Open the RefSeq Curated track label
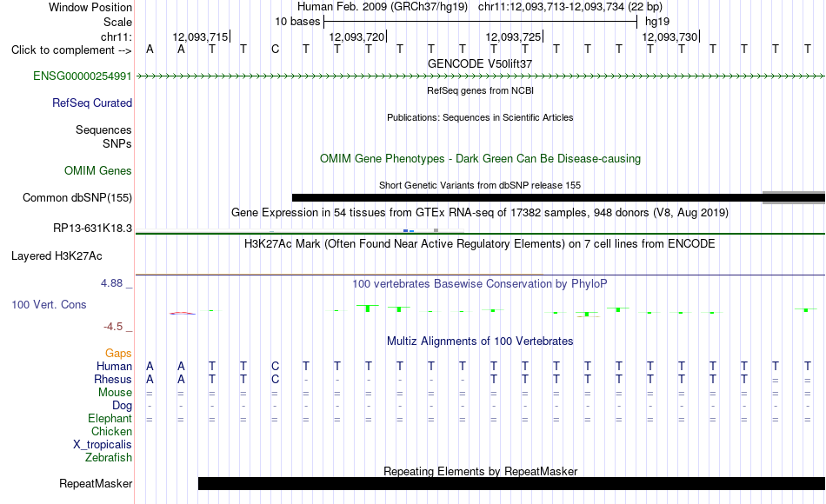The image size is (826, 504). (x=92, y=103)
